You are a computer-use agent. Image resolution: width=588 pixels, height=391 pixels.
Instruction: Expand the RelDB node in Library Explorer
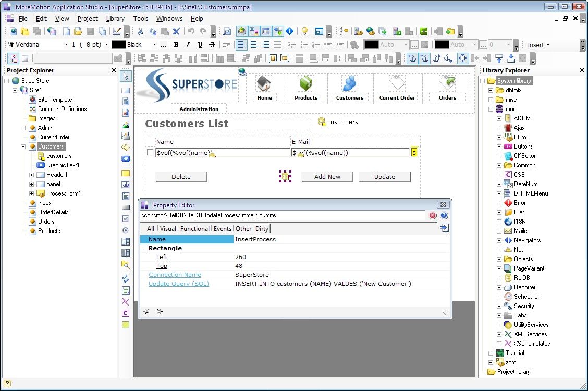(x=499, y=278)
